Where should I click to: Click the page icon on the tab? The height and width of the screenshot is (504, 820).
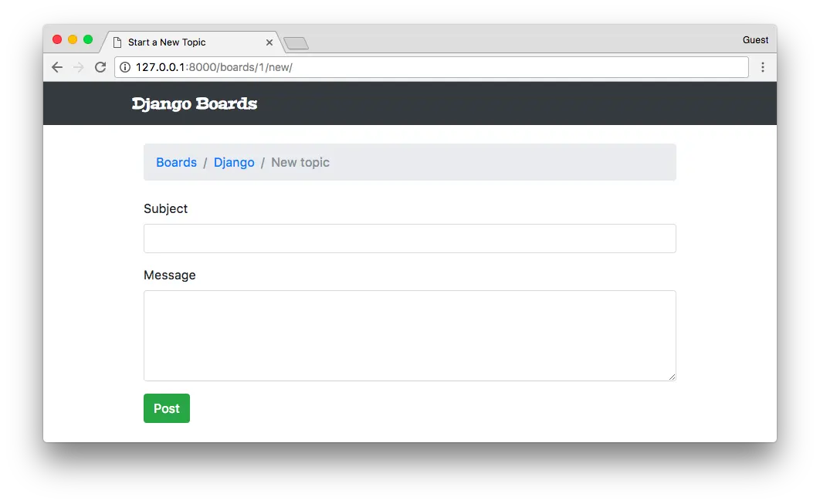[117, 42]
